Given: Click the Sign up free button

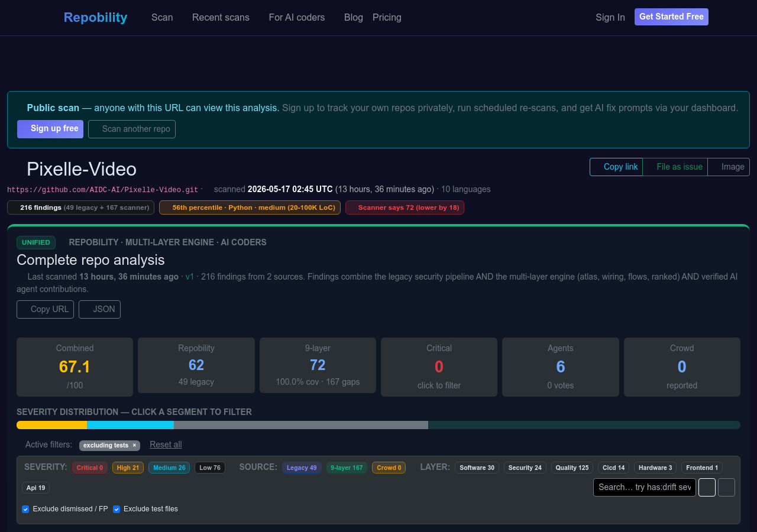Looking at the screenshot, I should pyautogui.click(x=50, y=129).
